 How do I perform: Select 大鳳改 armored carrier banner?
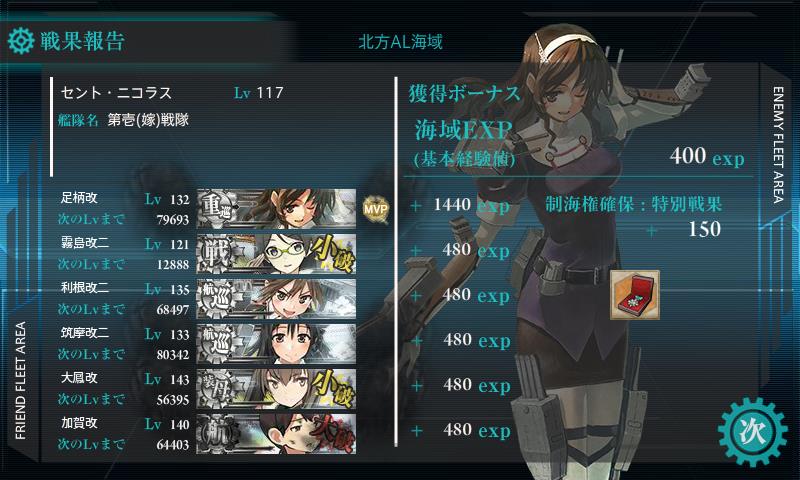[x=277, y=389]
